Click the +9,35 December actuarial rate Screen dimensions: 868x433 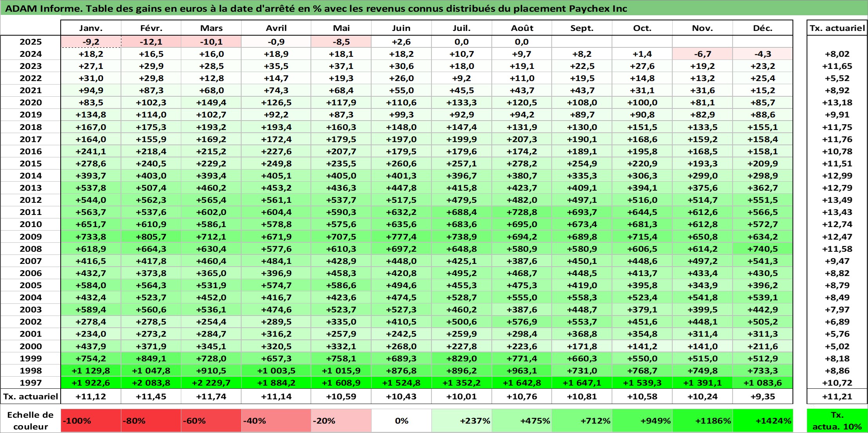tap(763, 396)
